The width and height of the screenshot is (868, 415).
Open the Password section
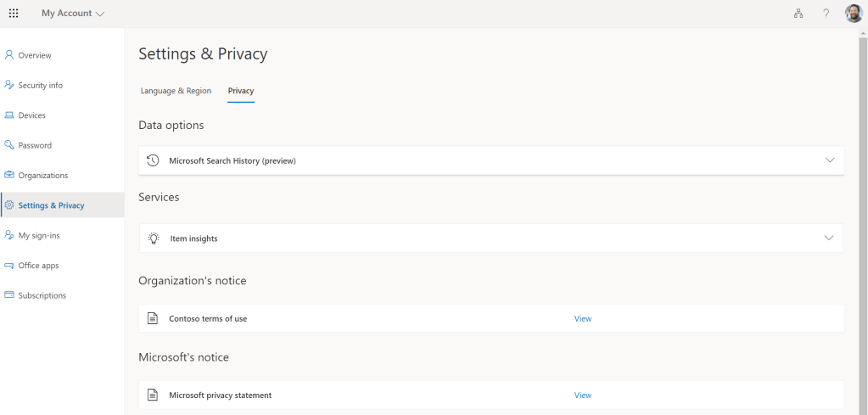35,145
